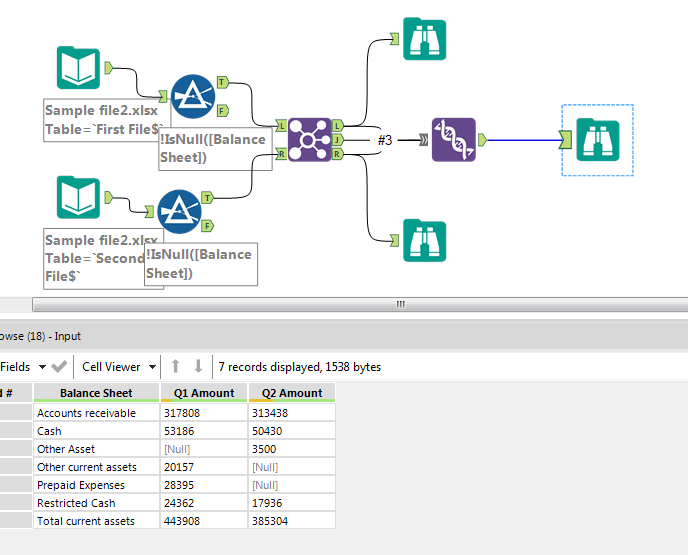Click the previous record up arrow

pyautogui.click(x=176, y=367)
